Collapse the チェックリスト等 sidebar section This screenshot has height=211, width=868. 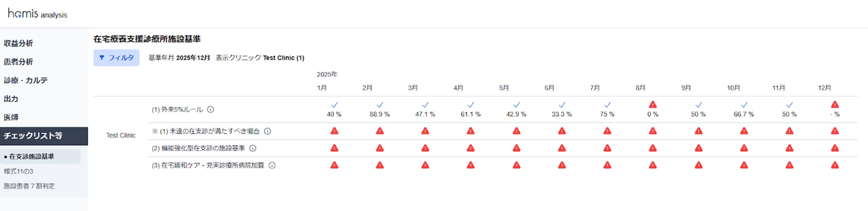pos(33,136)
